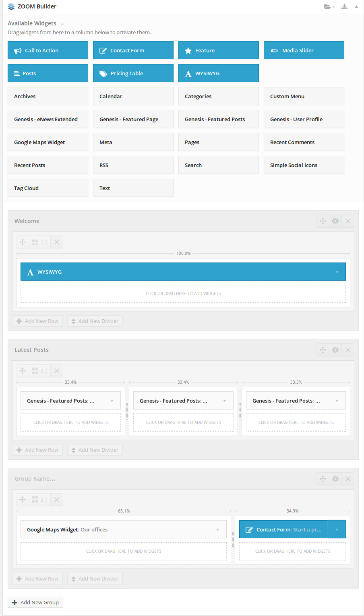Viewport: 364px width, 616px height.
Task: Click Add New Group button
Action: [x=35, y=602]
